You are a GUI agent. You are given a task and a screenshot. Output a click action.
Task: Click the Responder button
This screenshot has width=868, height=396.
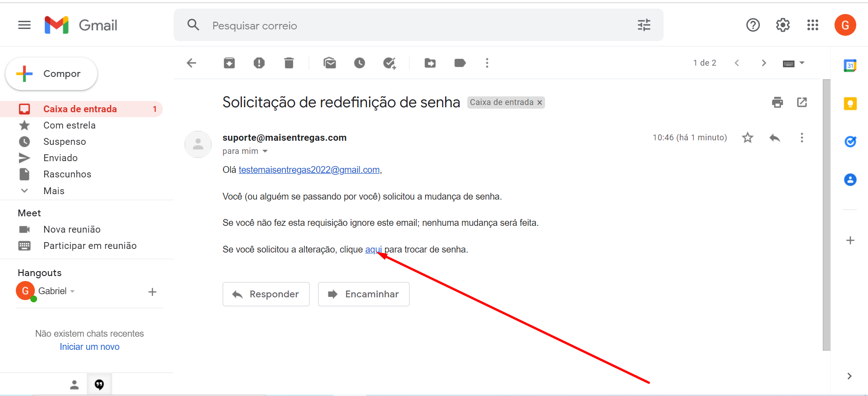coord(266,294)
